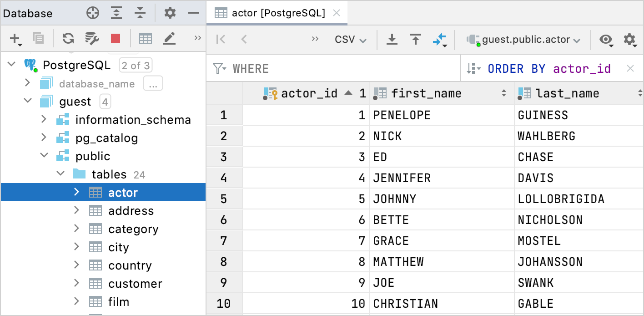This screenshot has width=644, height=316.
Task: Click the import data upload icon
Action: coord(415,40)
